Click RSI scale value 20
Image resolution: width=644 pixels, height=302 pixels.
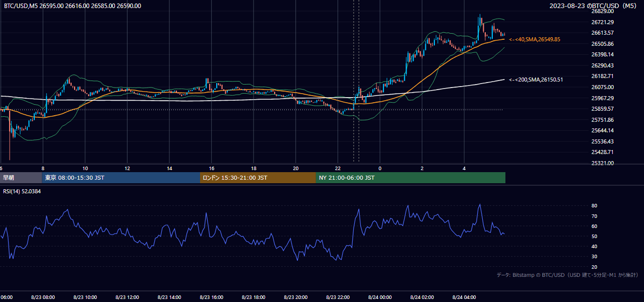(x=594, y=267)
